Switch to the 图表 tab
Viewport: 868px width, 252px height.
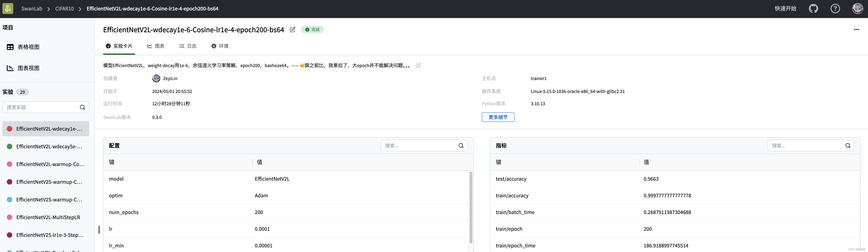click(156, 46)
